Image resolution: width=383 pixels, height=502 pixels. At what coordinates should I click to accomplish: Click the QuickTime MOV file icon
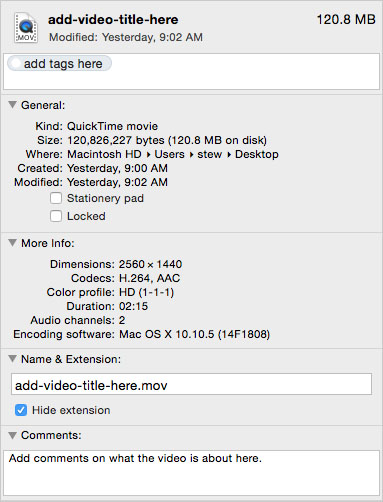[x=26, y=27]
